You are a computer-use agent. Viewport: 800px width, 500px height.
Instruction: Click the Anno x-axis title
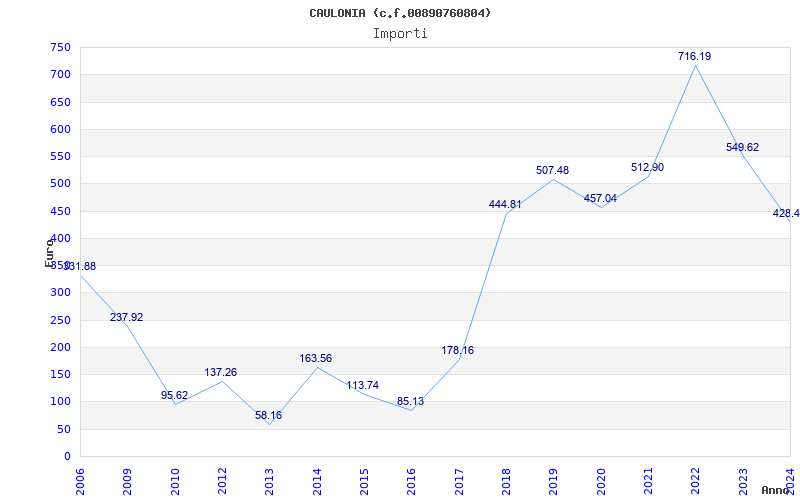pyautogui.click(x=776, y=490)
